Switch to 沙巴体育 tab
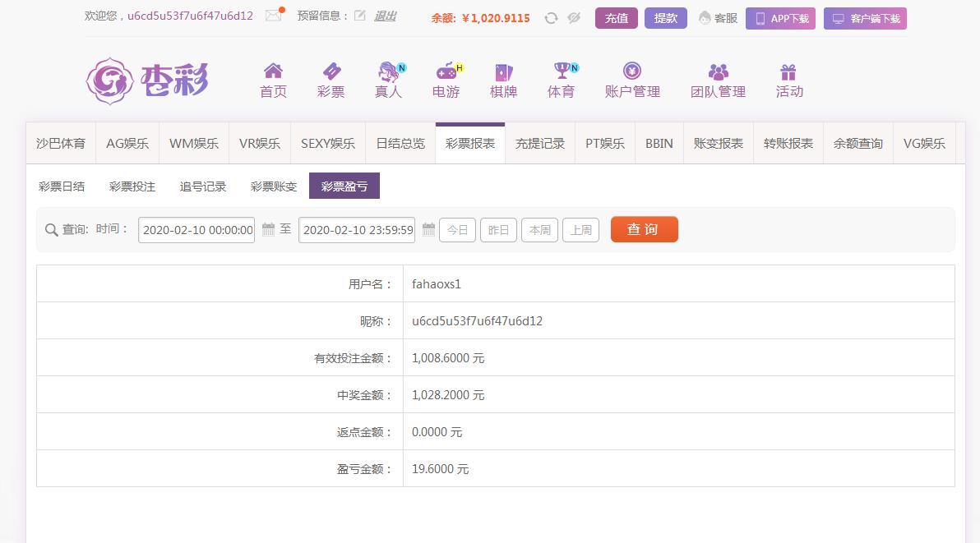The height and width of the screenshot is (543, 980). (x=61, y=144)
